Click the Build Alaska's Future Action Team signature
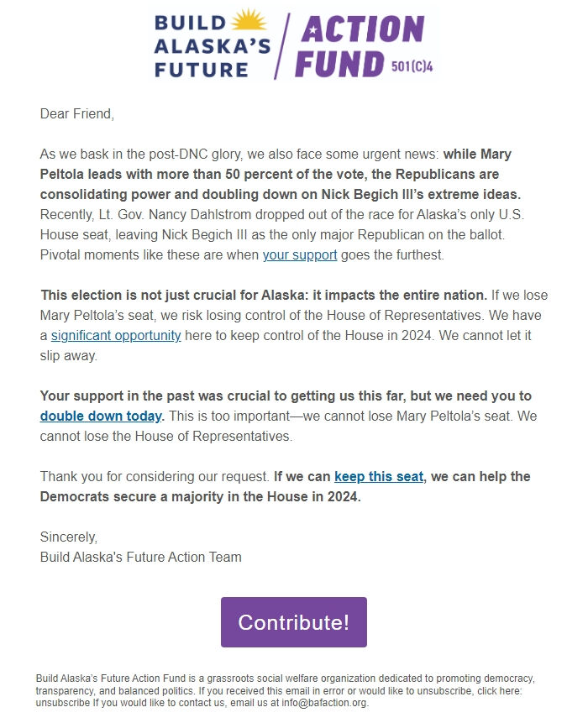588x723 pixels. pyautogui.click(x=140, y=557)
